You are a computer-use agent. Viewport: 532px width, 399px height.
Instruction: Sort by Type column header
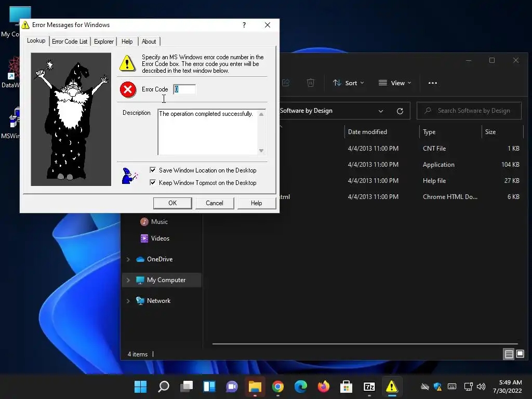[x=450, y=131]
